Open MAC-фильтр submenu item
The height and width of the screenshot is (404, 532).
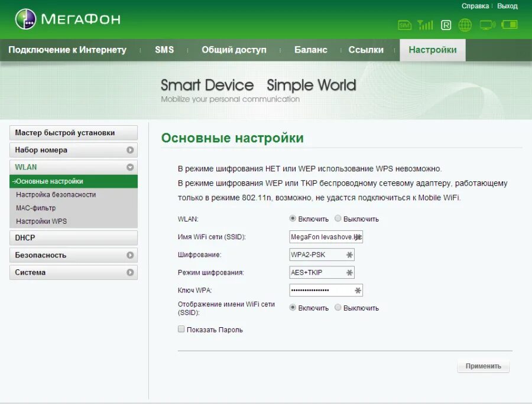(x=35, y=208)
